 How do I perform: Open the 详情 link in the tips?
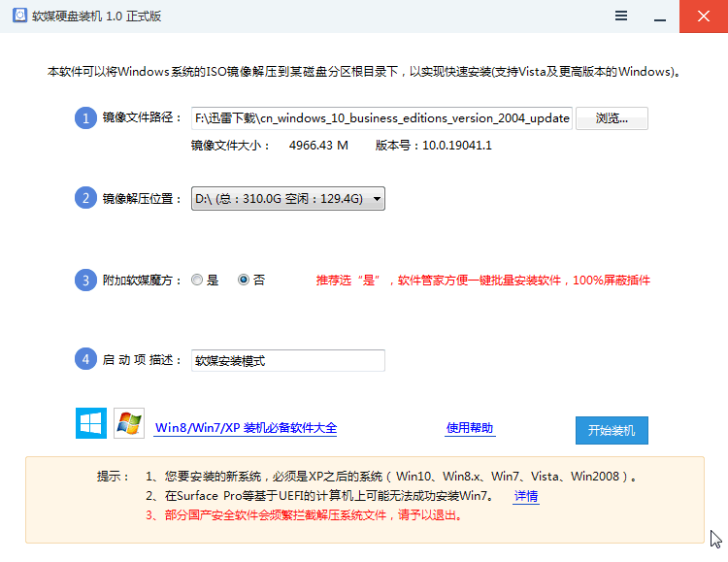pyautogui.click(x=526, y=496)
